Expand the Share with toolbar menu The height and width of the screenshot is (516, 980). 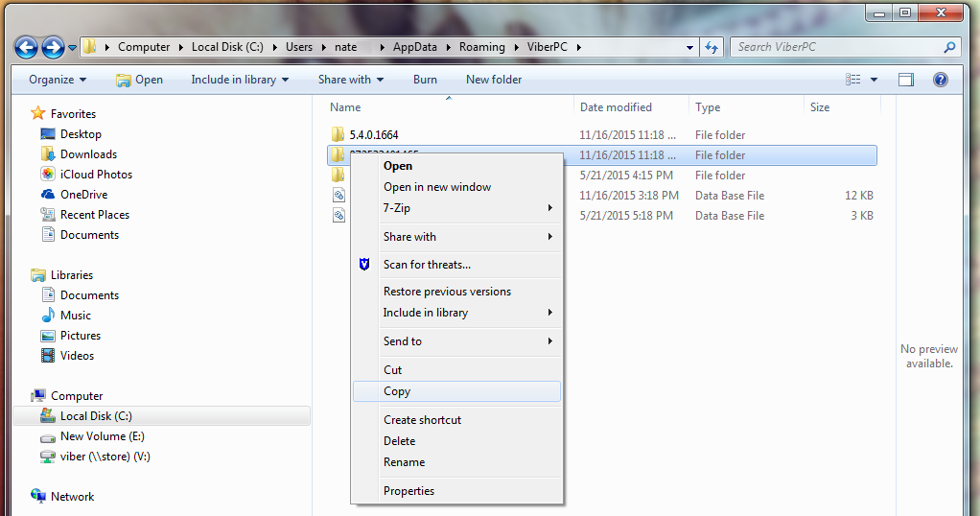pos(351,80)
